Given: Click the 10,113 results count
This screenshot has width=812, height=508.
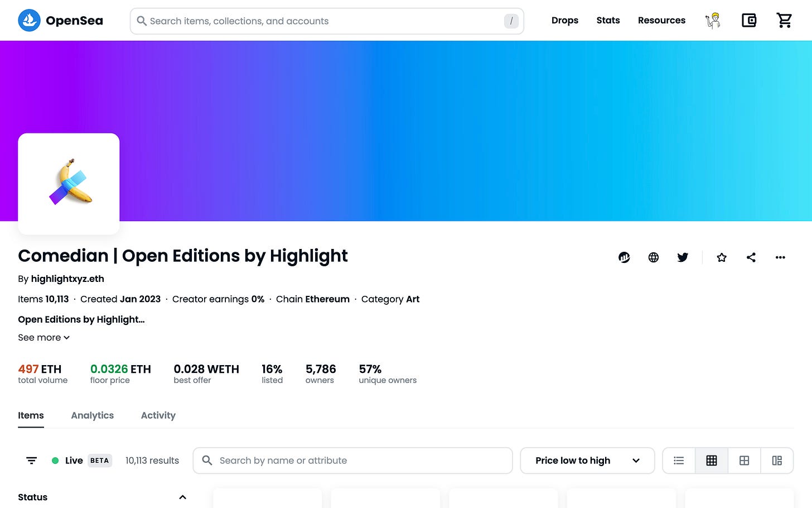Looking at the screenshot, I should pos(152,461).
